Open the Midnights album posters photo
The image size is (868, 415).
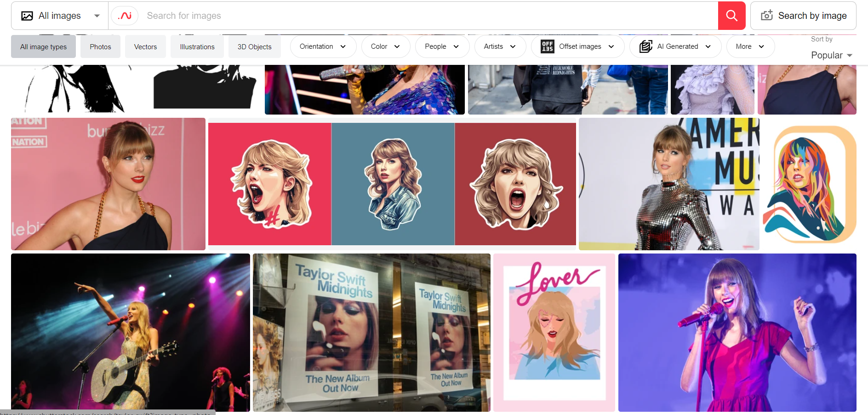[371, 332]
